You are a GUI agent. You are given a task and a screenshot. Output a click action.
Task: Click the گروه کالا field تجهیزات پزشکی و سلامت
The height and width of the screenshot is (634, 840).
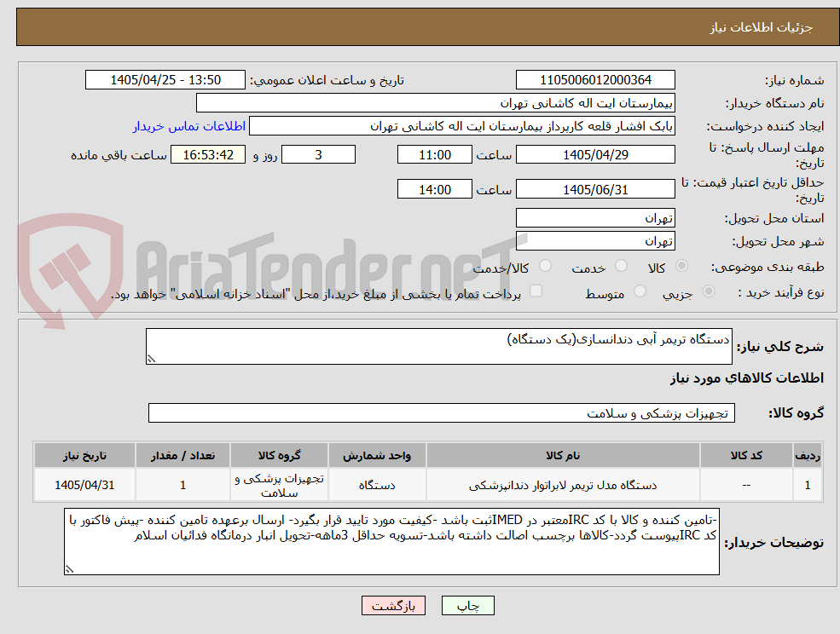[442, 412]
